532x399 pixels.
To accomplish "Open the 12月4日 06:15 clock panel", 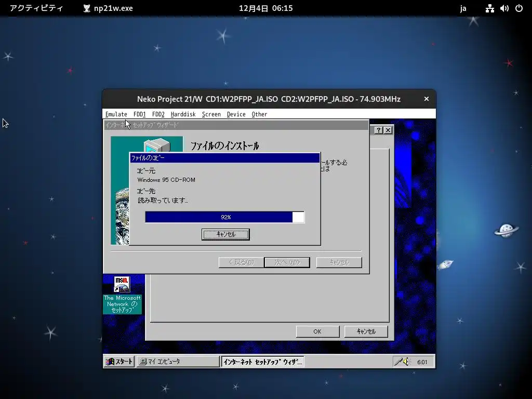I will pyautogui.click(x=265, y=8).
